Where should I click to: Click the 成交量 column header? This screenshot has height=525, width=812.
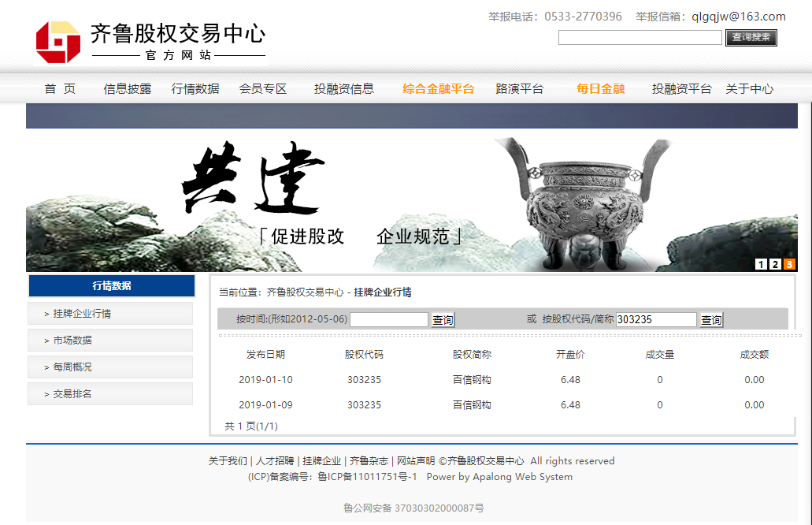[660, 355]
